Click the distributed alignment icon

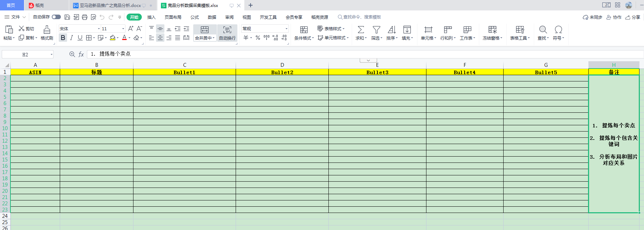[x=186, y=38]
